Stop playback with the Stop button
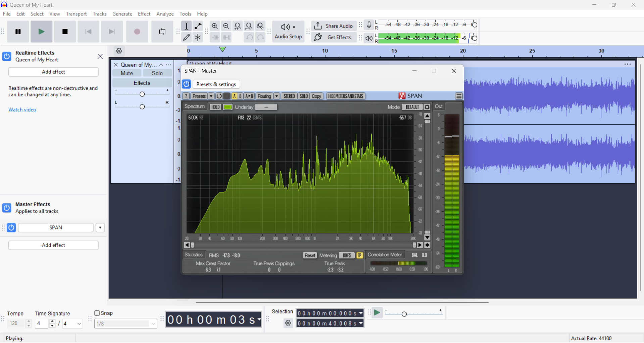Screen dimensions: 644x343 [65, 32]
